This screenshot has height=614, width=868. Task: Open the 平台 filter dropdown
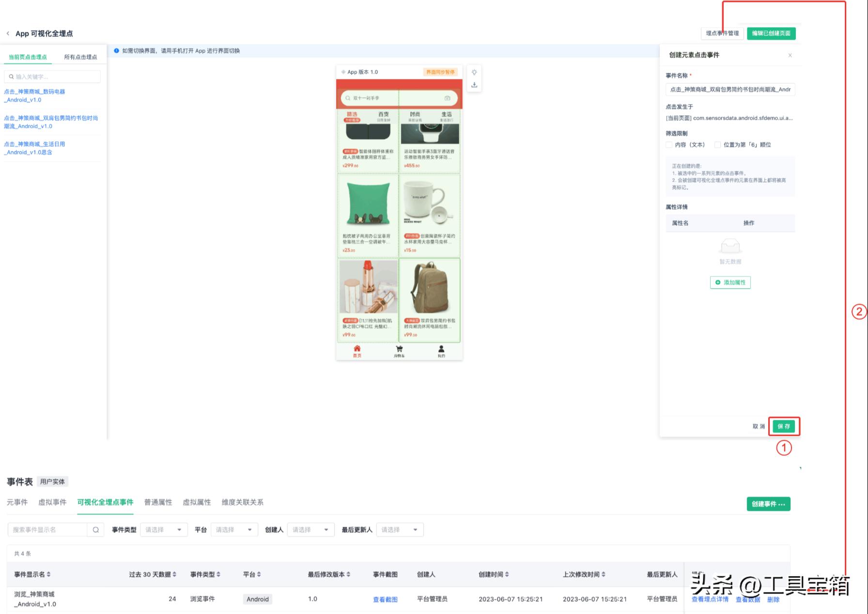pos(234,529)
